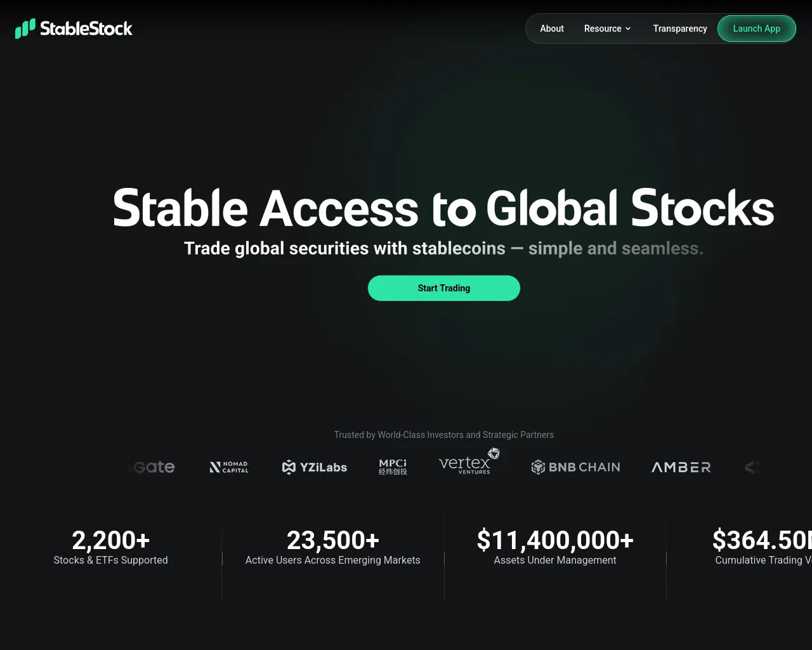This screenshot has height=650, width=812.
Task: Go to the Transparency page
Action: coord(680,29)
